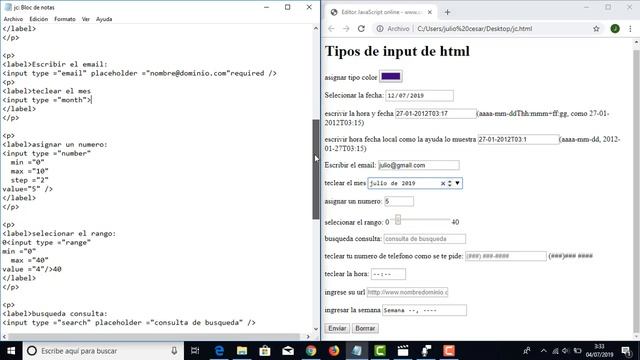Click the ingrese su url field
Image resolution: width=640 pixels, height=360 pixels.
[x=407, y=292]
